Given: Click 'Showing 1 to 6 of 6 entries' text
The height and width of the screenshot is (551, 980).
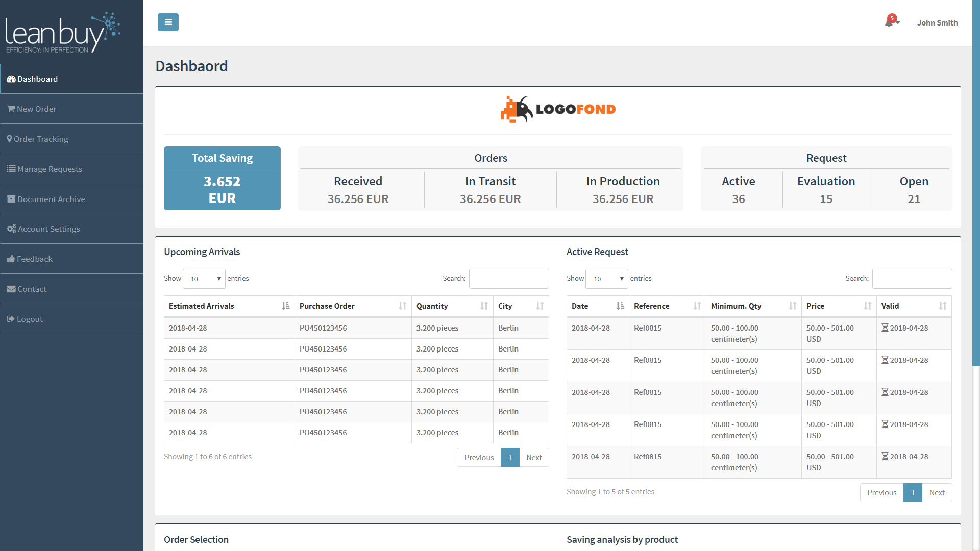Looking at the screenshot, I should click(x=208, y=457).
